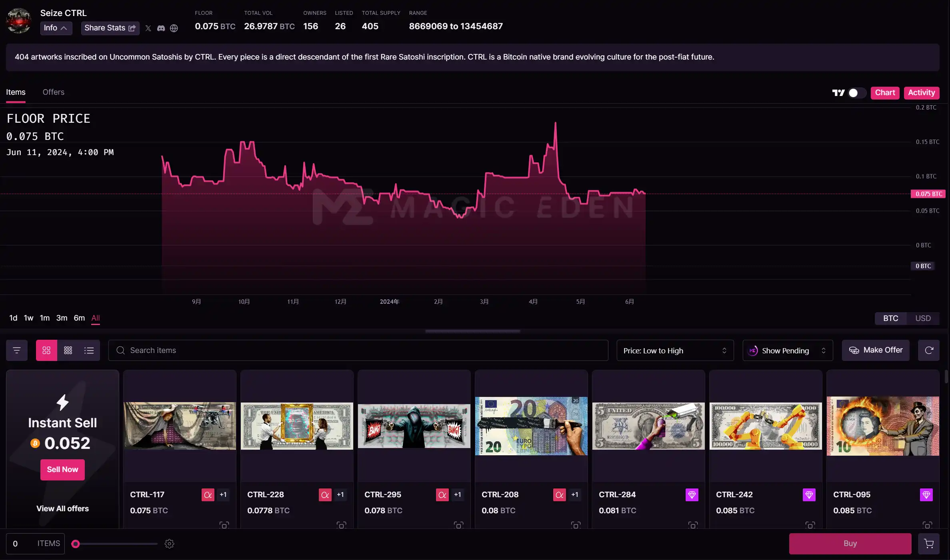Expand the Show Pending dropdown
The height and width of the screenshot is (560, 950).
click(787, 351)
